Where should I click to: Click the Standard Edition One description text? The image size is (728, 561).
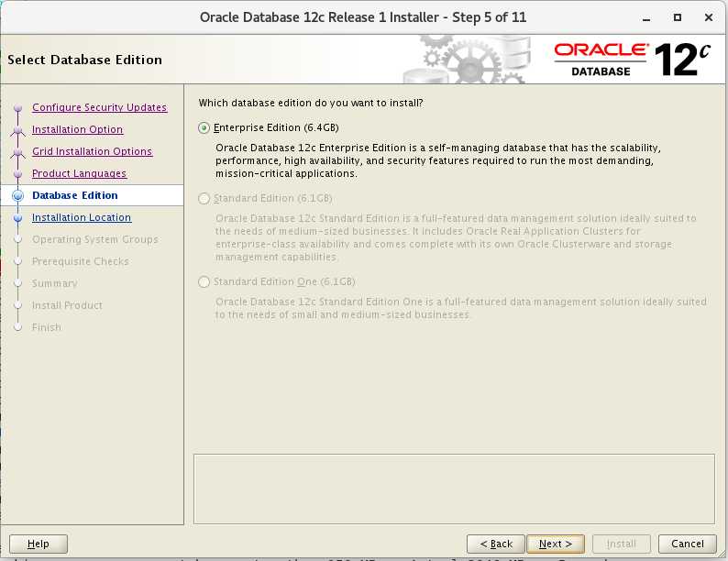click(x=460, y=308)
